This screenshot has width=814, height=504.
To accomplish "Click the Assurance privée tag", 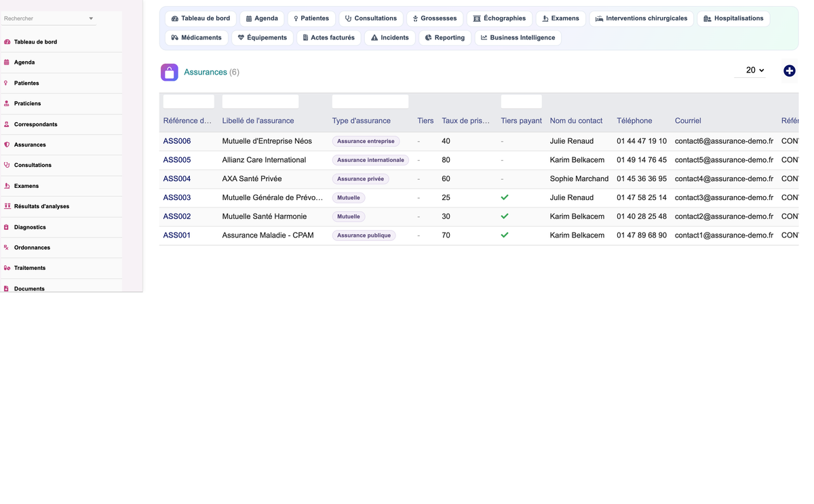I will (x=360, y=179).
